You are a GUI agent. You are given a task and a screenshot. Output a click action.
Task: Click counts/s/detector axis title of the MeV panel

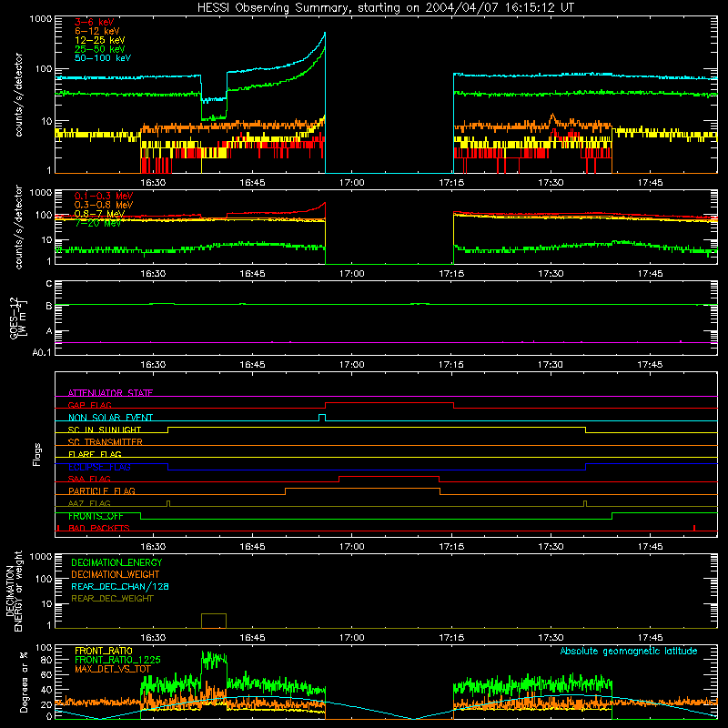pyautogui.click(x=18, y=227)
